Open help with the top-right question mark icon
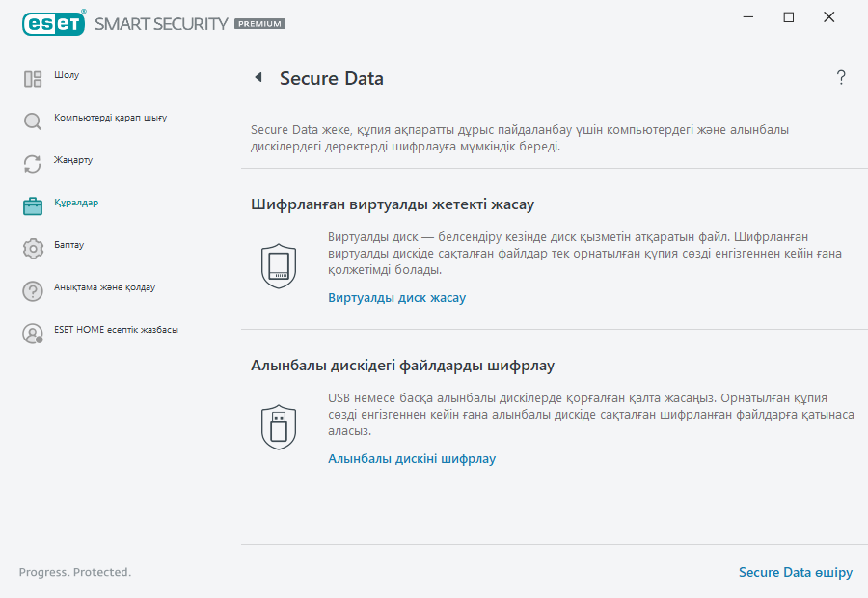 point(840,77)
